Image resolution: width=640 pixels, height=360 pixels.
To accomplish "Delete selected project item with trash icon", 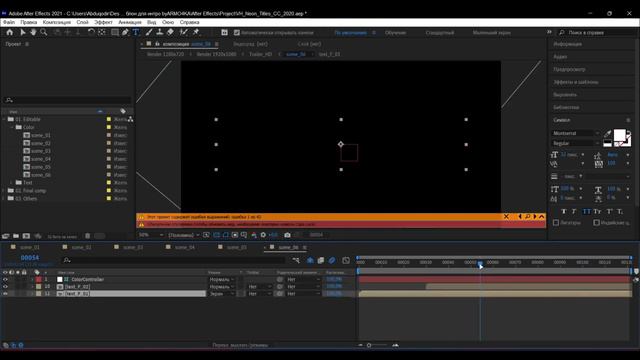I will 87,236.
